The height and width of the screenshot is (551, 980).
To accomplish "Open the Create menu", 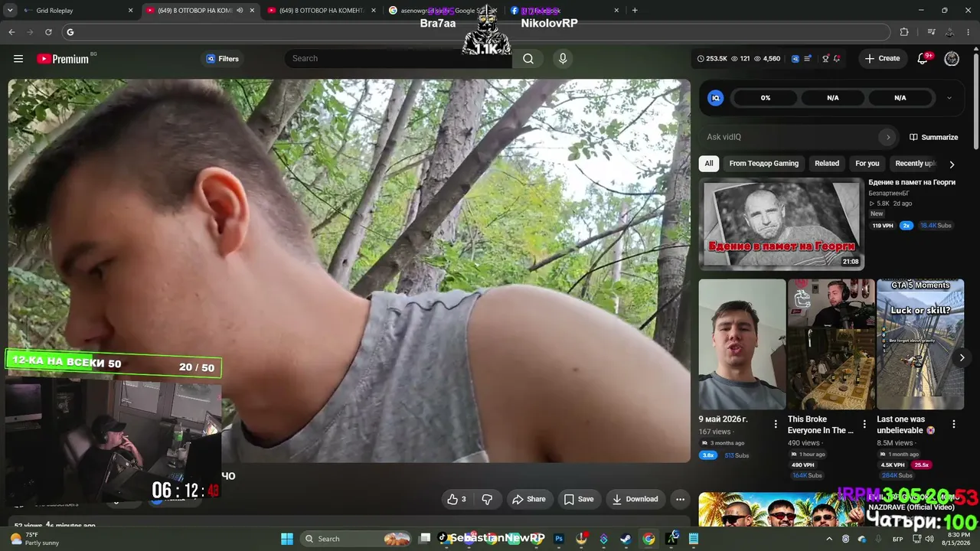I will coord(882,58).
